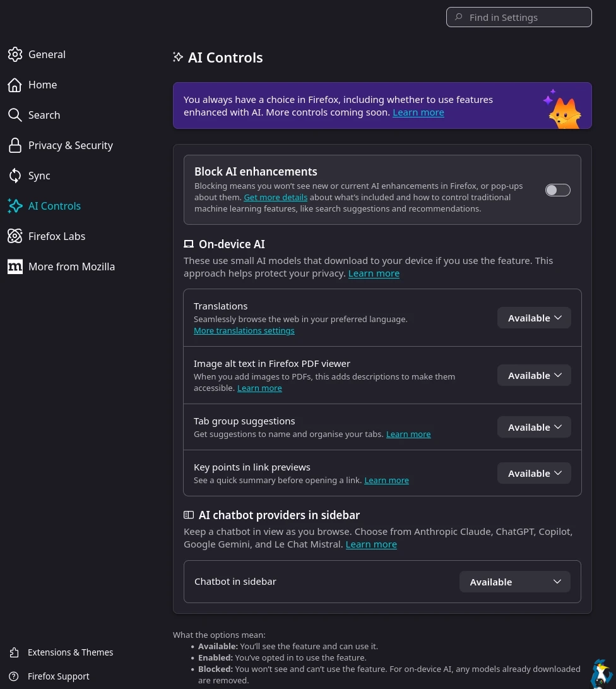Screen dimensions: 616x689
Task: Click the Sync arrows icon
Action: tap(15, 176)
